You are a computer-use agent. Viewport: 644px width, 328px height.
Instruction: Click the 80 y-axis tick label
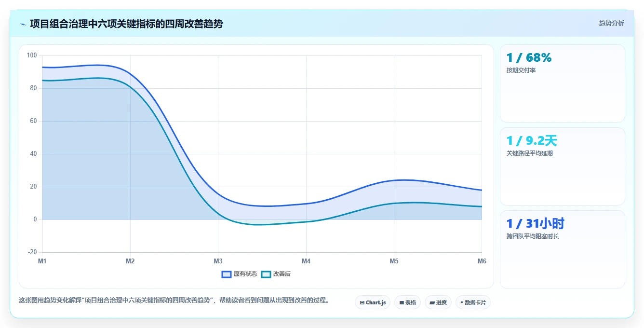pos(33,88)
